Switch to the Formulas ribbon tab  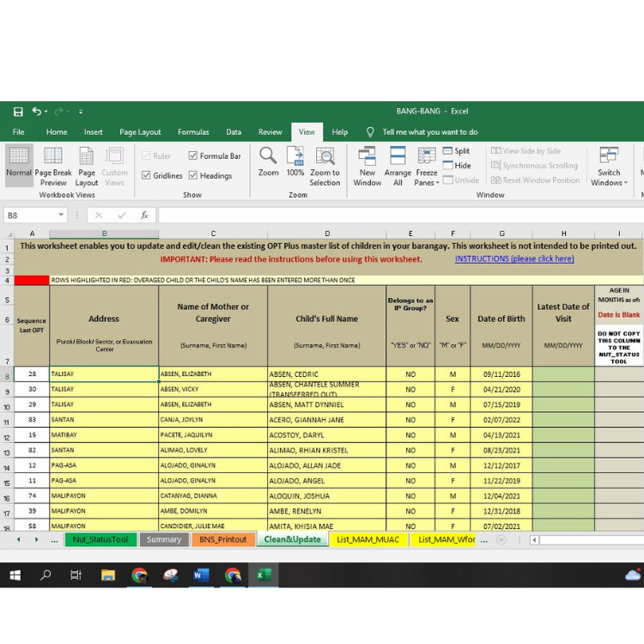pos(193,132)
